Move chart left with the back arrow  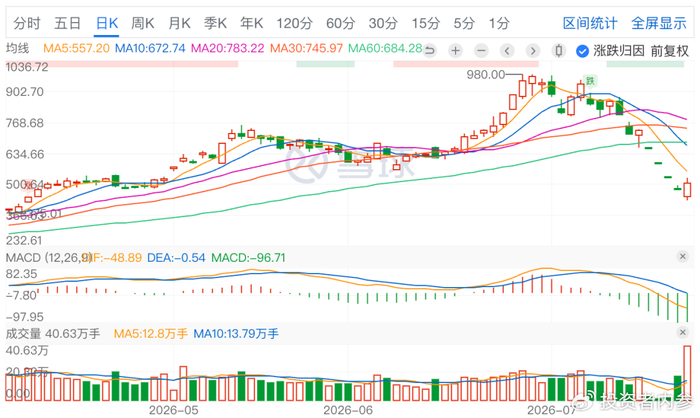pos(507,51)
